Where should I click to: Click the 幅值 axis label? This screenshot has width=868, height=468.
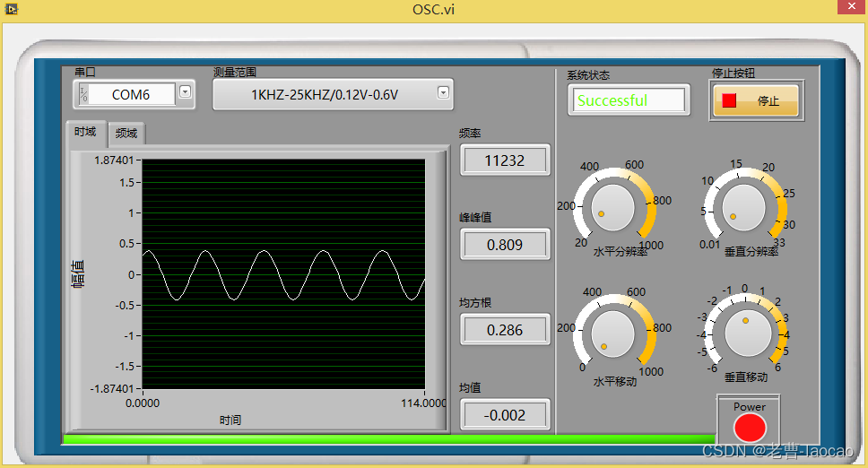tap(77, 273)
